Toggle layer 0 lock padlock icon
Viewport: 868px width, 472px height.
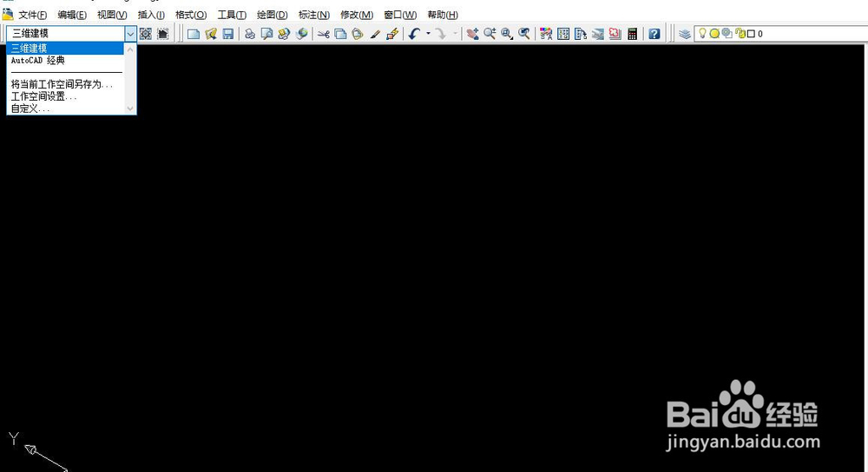740,34
